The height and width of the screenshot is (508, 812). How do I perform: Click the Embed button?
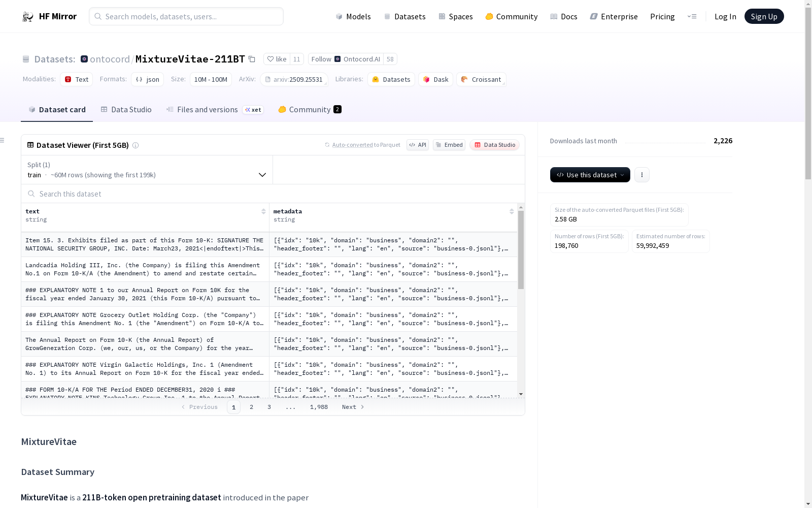point(449,145)
